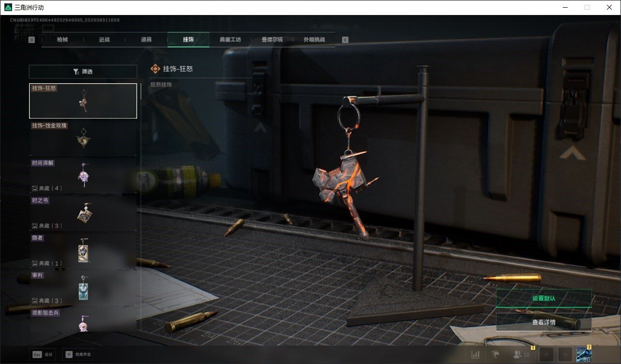The image size is (621, 364).
Task: Click the Q previous-tab key icon
Action: coord(31,40)
